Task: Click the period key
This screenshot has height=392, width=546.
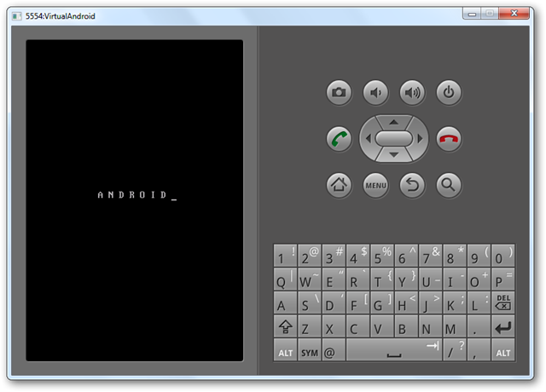Action: (479, 326)
